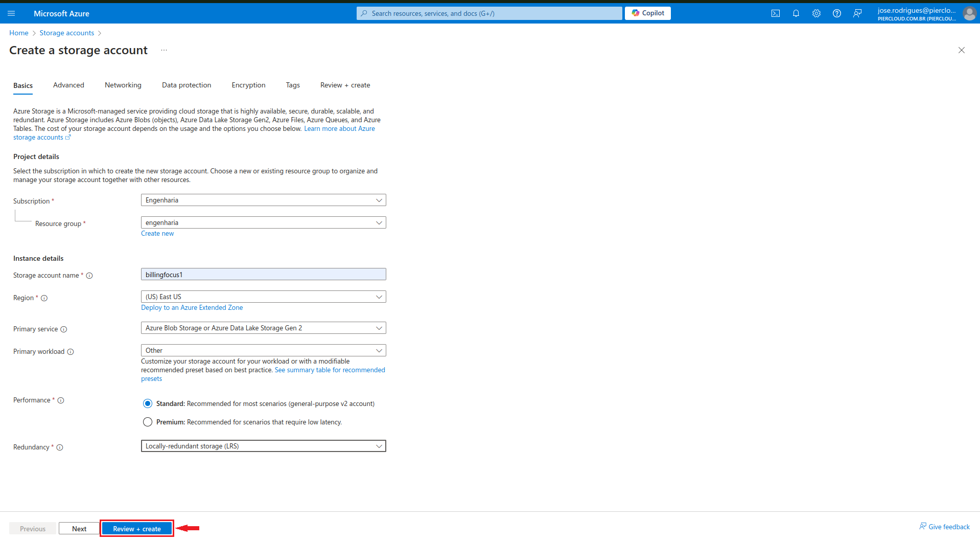Click the Storage account name field
980x541 pixels.
point(263,275)
